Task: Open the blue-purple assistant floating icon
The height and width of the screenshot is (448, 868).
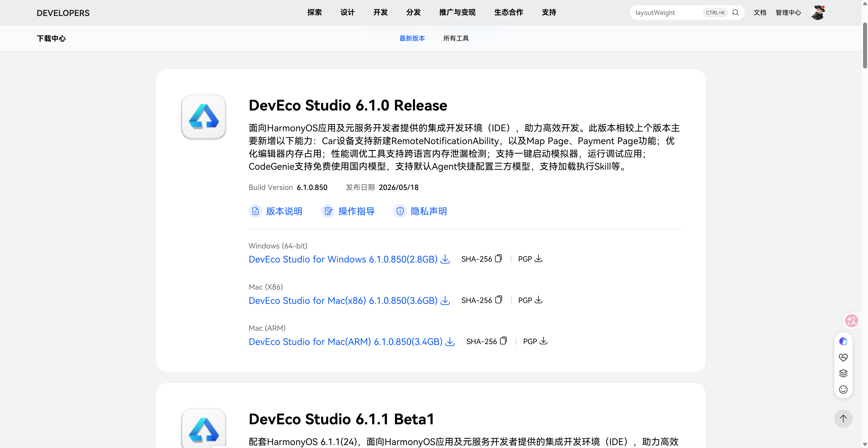Action: tap(843, 342)
